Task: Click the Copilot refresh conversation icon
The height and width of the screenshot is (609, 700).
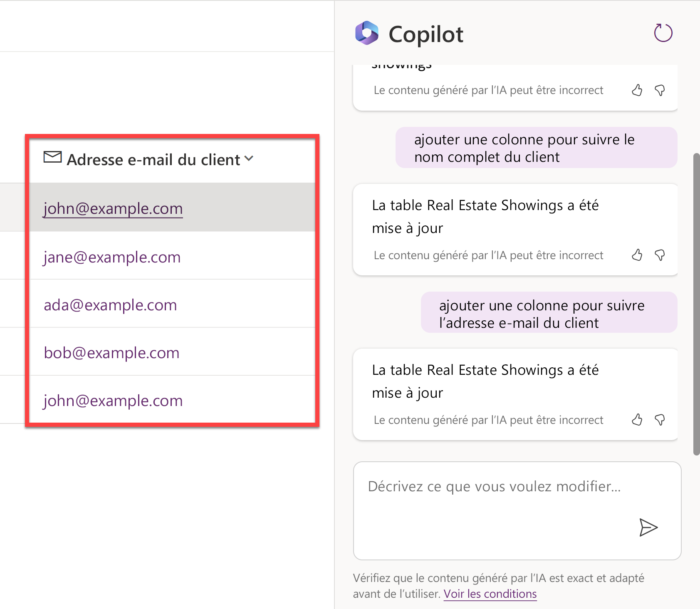Action: click(x=663, y=33)
